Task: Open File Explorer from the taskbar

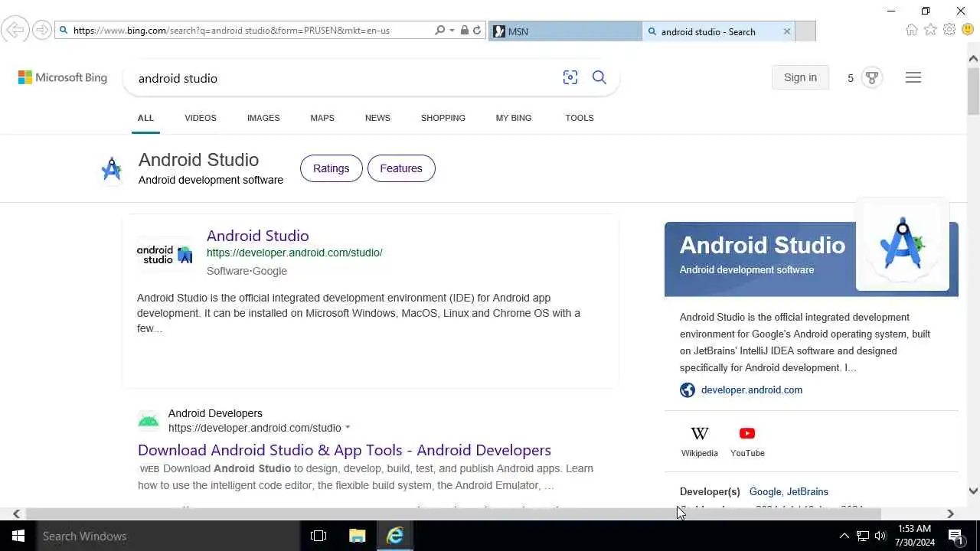Action: click(x=358, y=536)
